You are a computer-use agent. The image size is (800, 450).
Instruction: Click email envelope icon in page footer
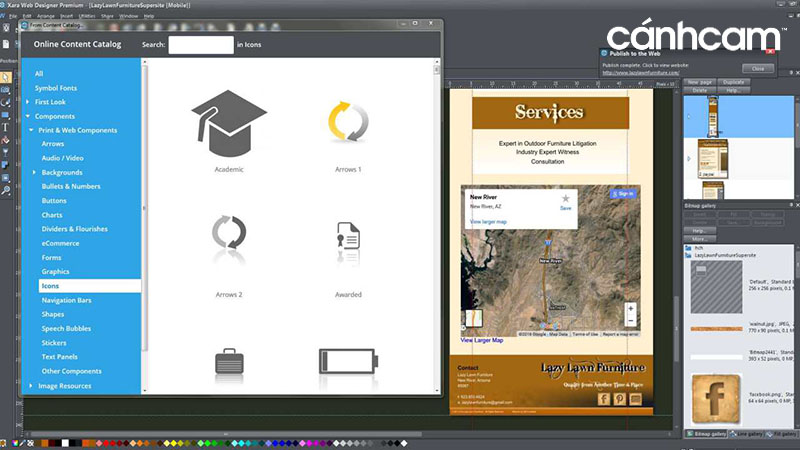[x=635, y=398]
